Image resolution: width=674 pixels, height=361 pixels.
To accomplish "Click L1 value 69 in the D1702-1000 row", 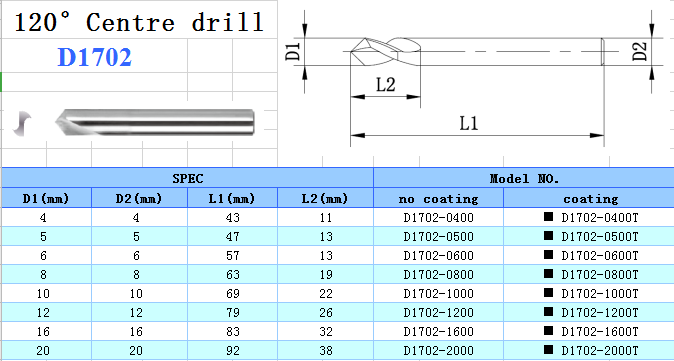I will click(x=233, y=294).
